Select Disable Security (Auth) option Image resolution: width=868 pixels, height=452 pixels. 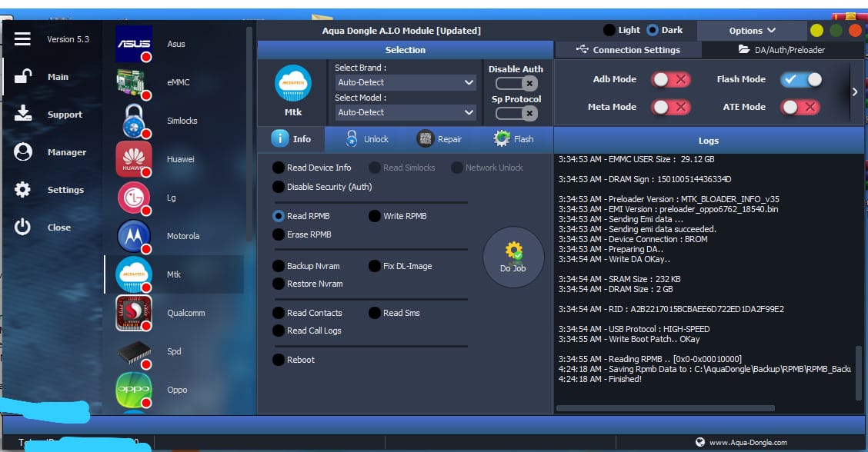point(322,187)
